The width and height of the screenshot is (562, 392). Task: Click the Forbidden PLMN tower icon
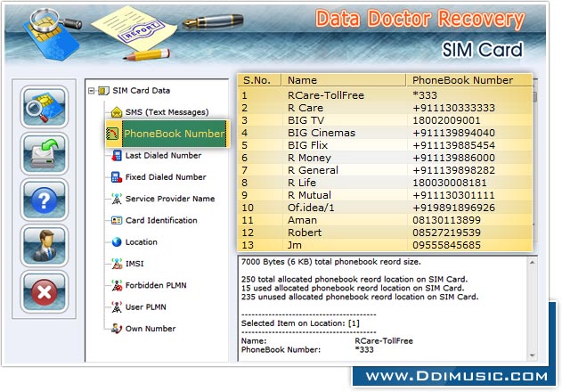point(117,285)
